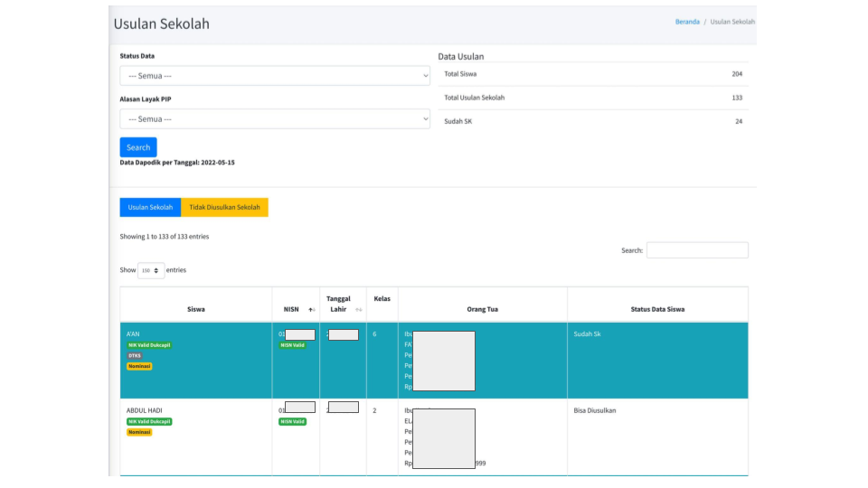Select the student name ABDUL HADI
Viewport: 868px width, 488px height.
pyautogui.click(x=144, y=410)
